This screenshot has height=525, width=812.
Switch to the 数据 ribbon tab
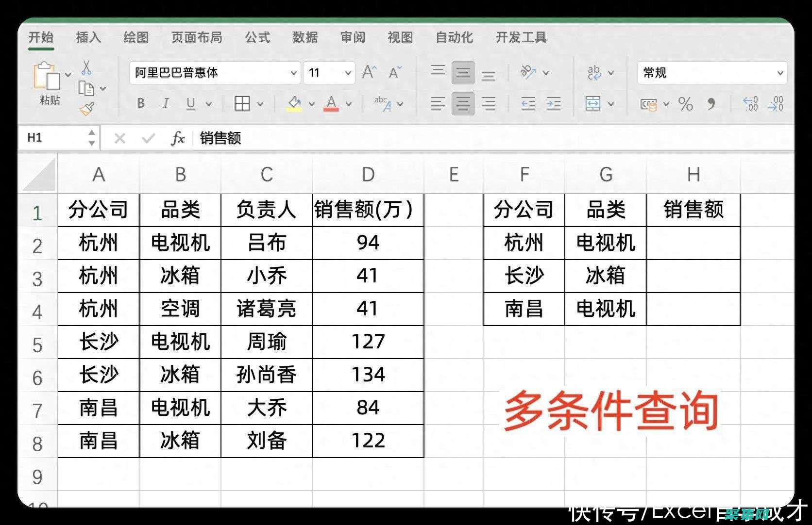point(305,37)
